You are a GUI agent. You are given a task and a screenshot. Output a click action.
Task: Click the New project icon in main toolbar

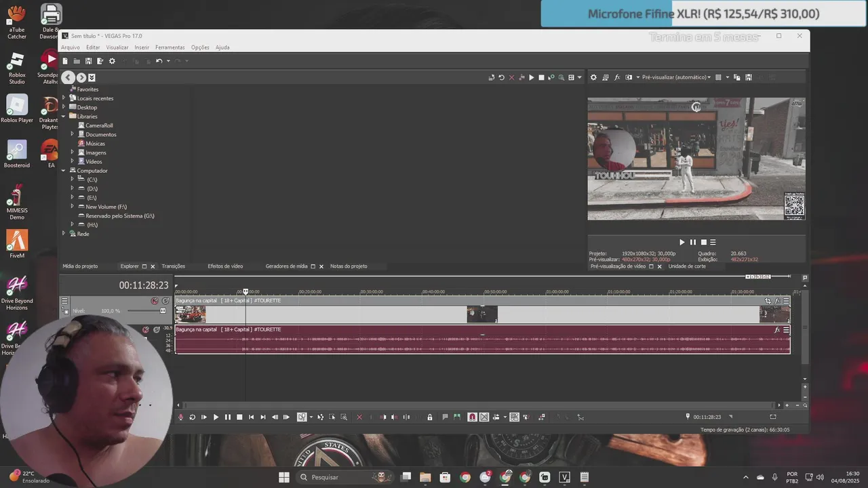click(x=65, y=61)
